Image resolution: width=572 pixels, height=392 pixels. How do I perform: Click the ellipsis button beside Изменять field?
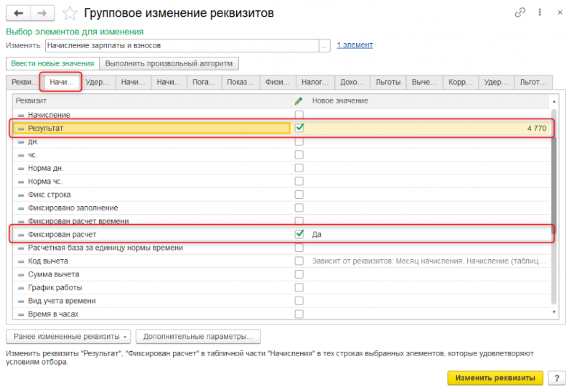click(x=326, y=45)
